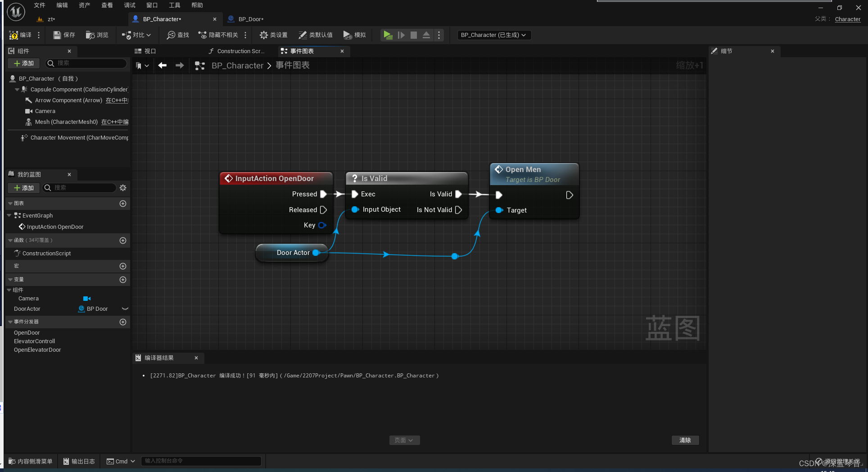868x472 pixels.
Task: Switch to the zt level tab
Action: pyautogui.click(x=51, y=19)
